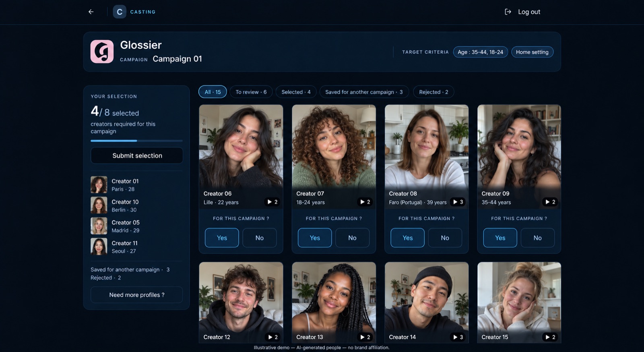Click the selection progress bar
Viewport: 644px width, 352px height.
coord(136,141)
